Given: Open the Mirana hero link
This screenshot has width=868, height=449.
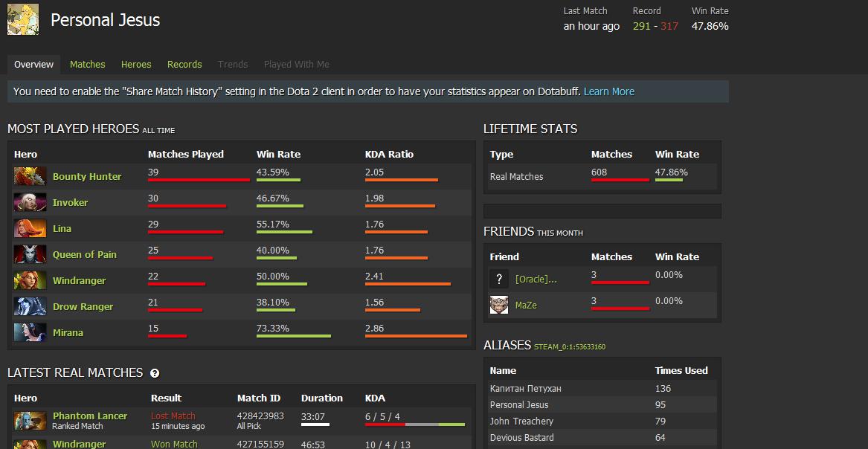Looking at the screenshot, I should pos(68,332).
